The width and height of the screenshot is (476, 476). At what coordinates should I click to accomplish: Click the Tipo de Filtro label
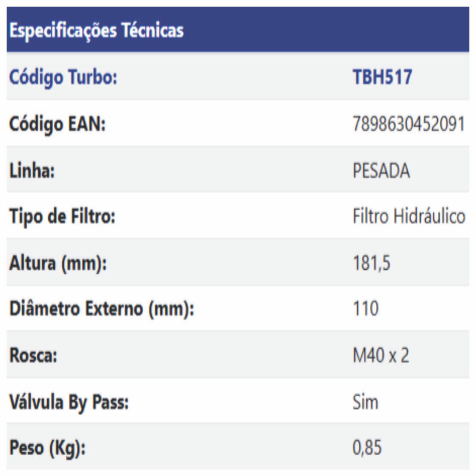tap(62, 217)
